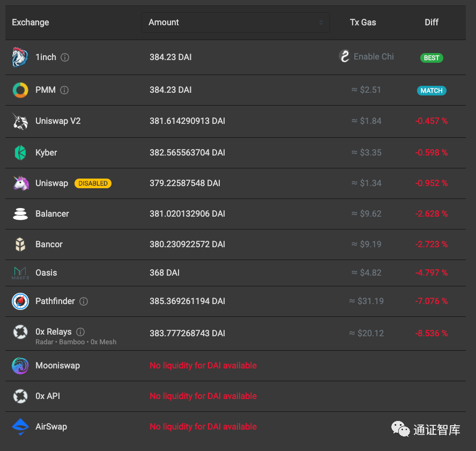The height and width of the screenshot is (451, 476).
Task: Click the Bancor logo icon
Action: pos(20,245)
